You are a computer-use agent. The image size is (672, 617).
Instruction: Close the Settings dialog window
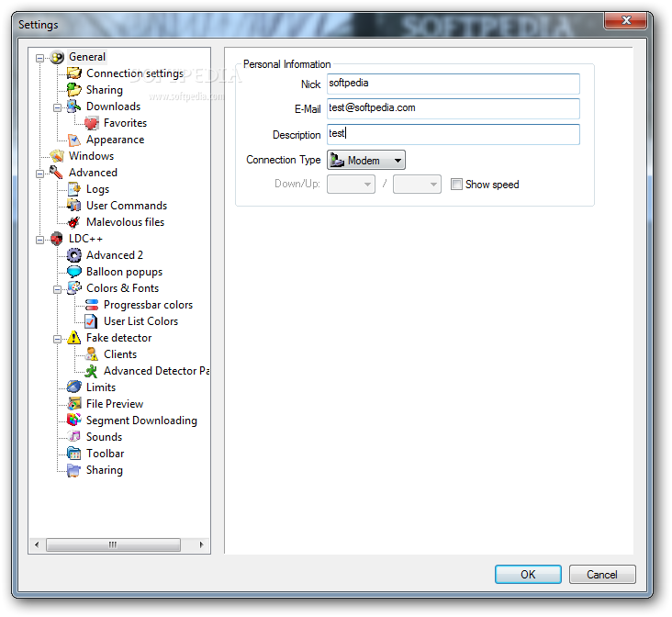[x=626, y=20]
